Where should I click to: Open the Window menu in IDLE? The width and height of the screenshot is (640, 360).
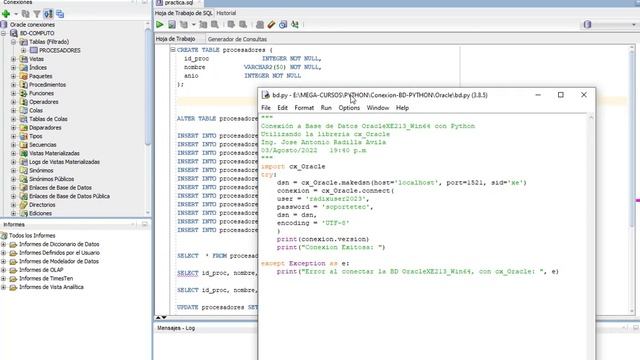378,108
